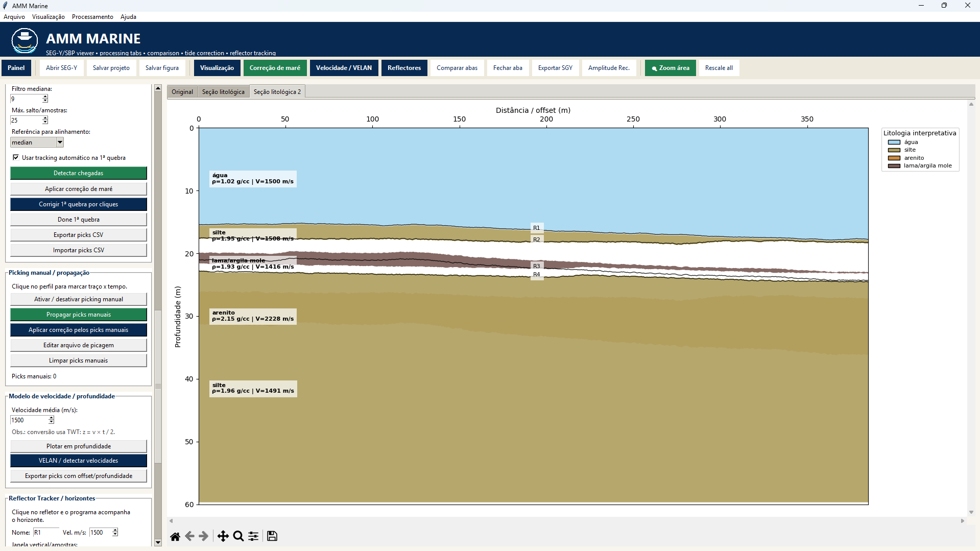Screen dimensions: 980x551
Task: Open the Ajuda menu
Action: pos(128,17)
